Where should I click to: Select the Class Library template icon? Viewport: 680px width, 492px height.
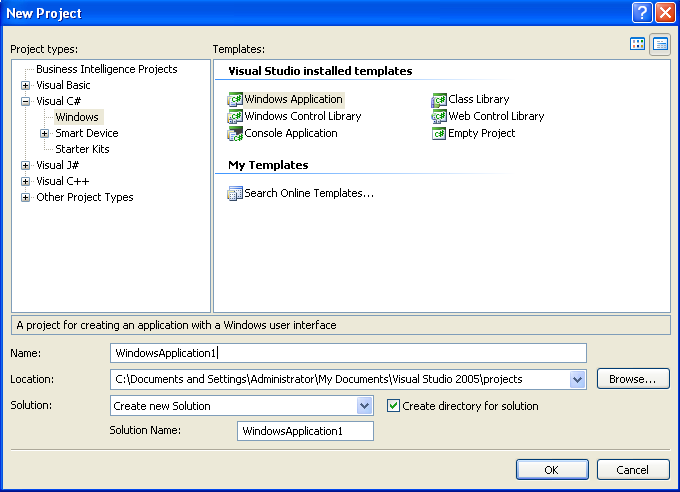point(438,100)
